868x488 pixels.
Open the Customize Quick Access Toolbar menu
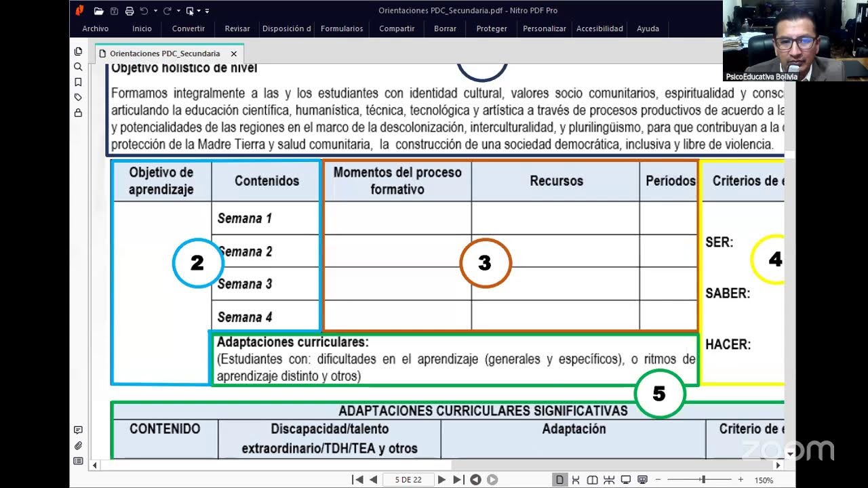click(207, 11)
